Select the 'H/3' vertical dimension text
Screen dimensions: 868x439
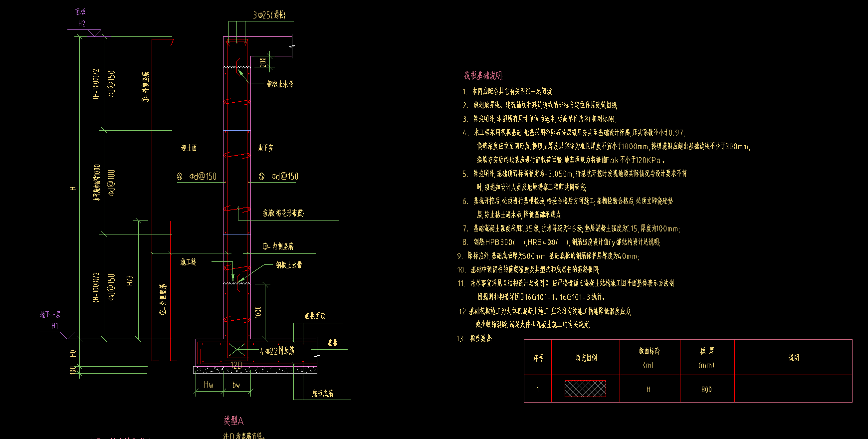(x=130, y=280)
